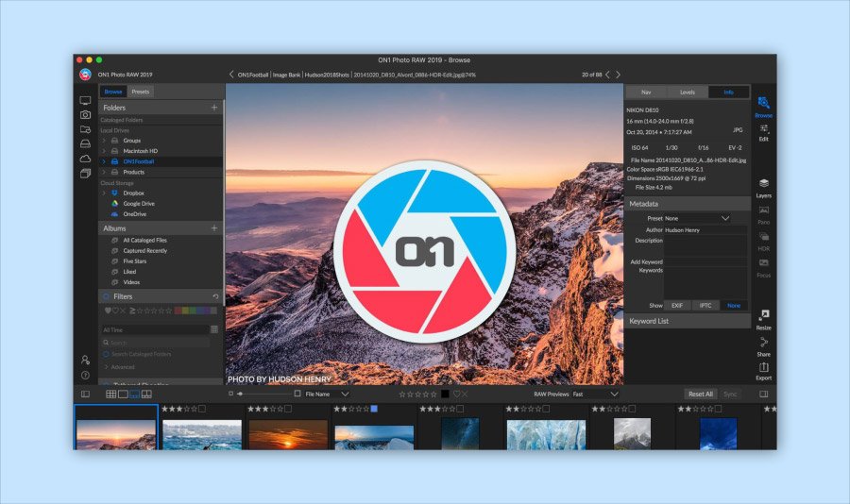Expand the Groups drive
Image resolution: width=850 pixels, height=504 pixels.
tap(104, 141)
